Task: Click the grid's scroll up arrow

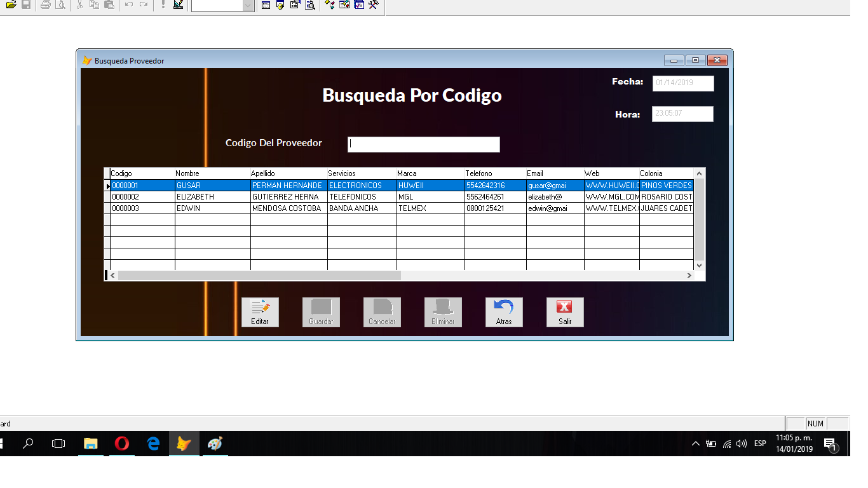Action: pyautogui.click(x=700, y=173)
